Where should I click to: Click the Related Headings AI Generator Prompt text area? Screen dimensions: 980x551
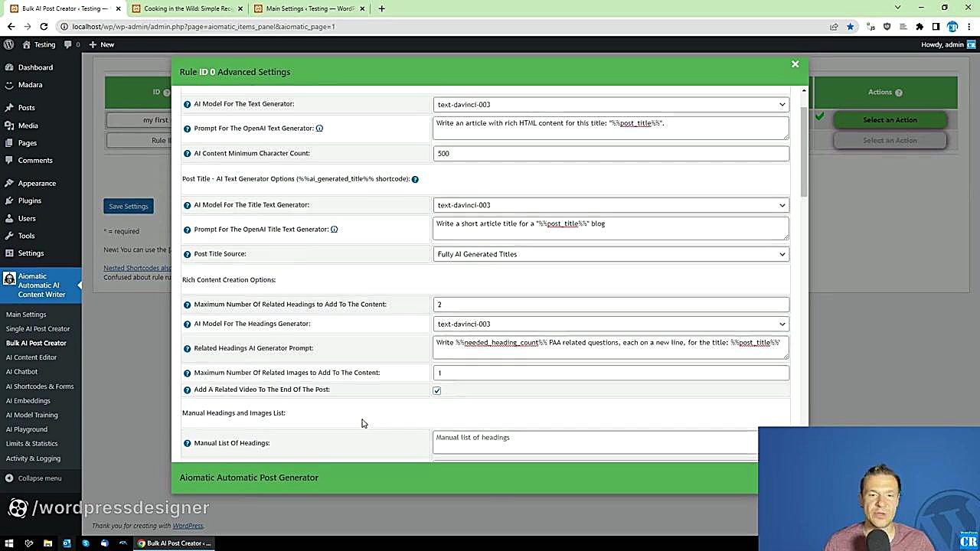(x=611, y=348)
